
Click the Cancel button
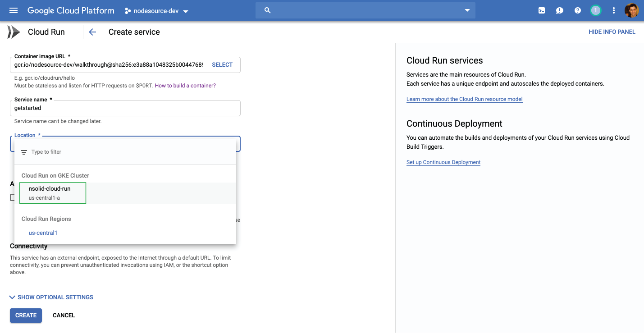(x=64, y=316)
